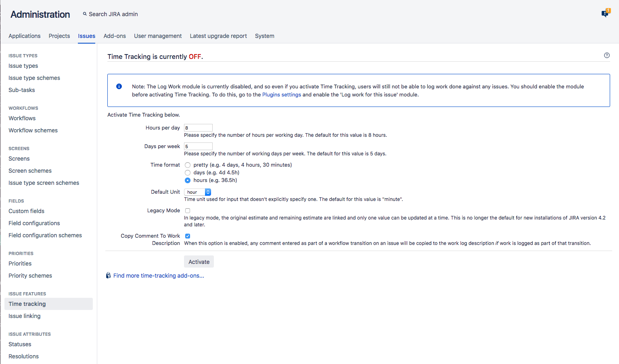Viewport: 619px width, 364px height.
Task: Enable Legacy Mode checkbox
Action: (x=187, y=210)
